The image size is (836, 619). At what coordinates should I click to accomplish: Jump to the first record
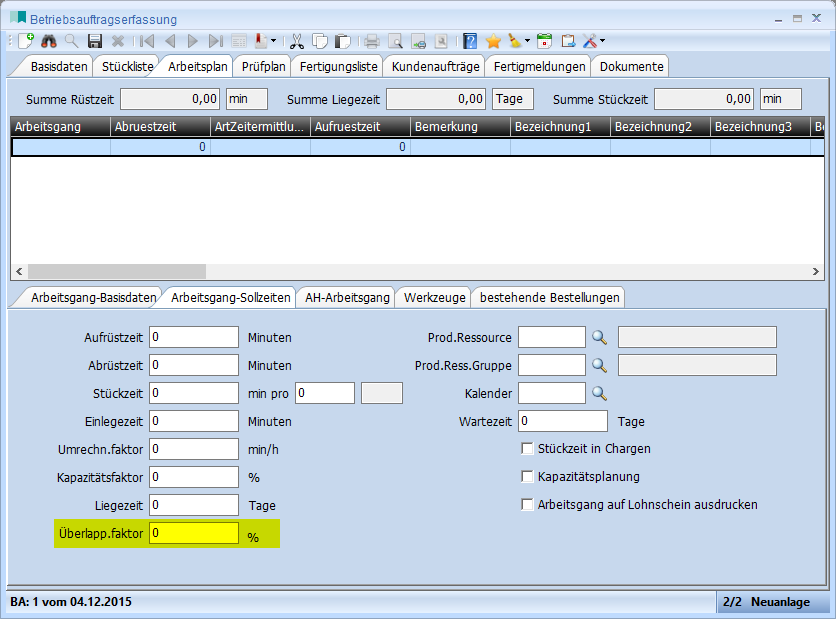tap(147, 41)
